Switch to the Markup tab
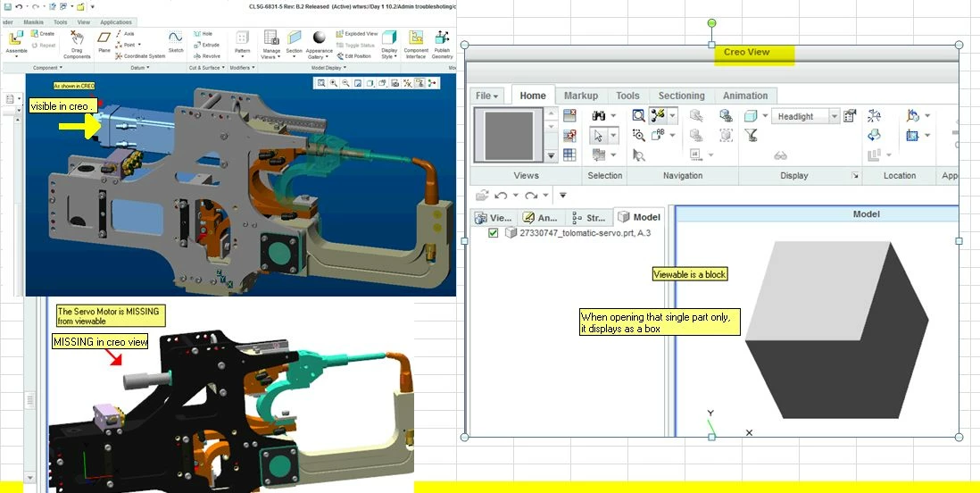The width and height of the screenshot is (980, 493). click(581, 96)
